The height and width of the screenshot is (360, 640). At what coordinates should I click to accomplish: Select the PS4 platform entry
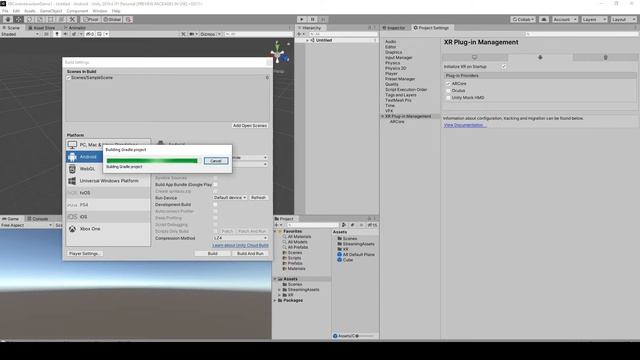tap(108, 204)
